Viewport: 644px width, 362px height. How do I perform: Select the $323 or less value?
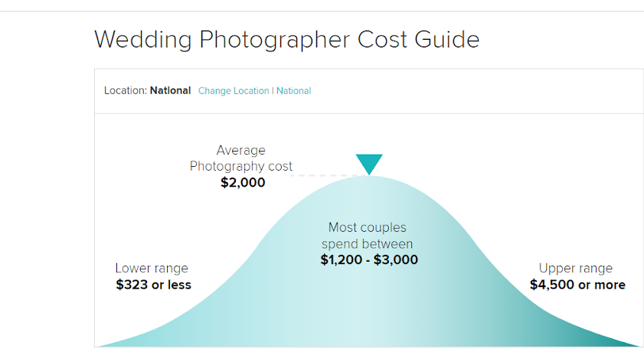tap(154, 285)
